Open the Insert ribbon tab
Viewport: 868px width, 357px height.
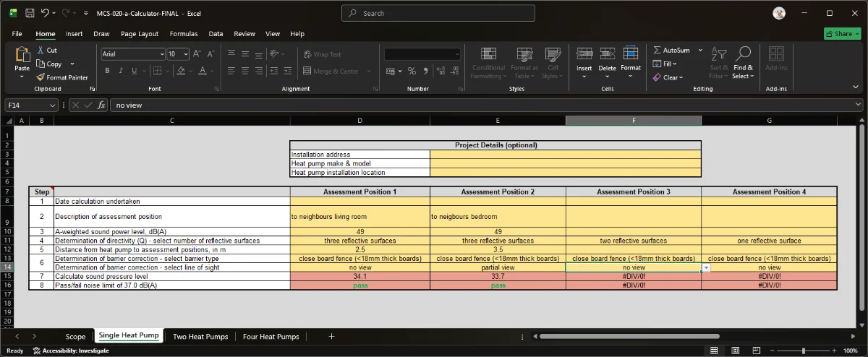pyautogui.click(x=74, y=34)
